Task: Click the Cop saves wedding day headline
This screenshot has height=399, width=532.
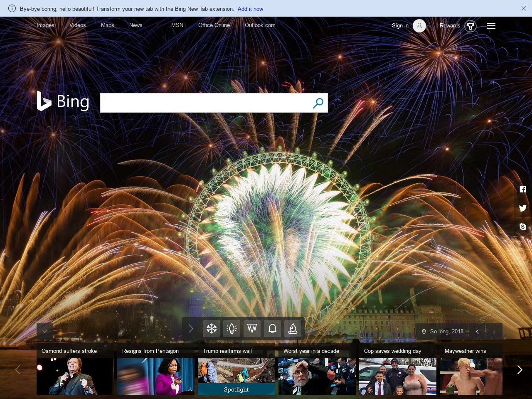Action: pyautogui.click(x=393, y=351)
